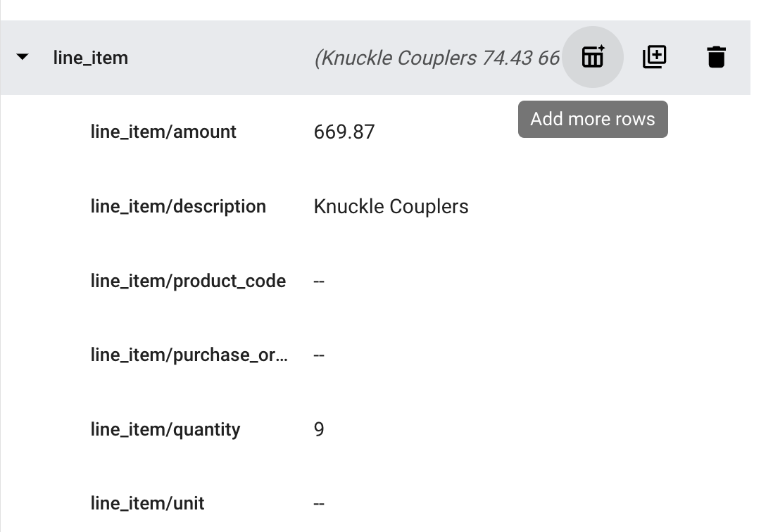Image resolution: width=773 pixels, height=532 pixels.
Task: Click the 'Add more rows' tooltip
Action: tap(593, 119)
